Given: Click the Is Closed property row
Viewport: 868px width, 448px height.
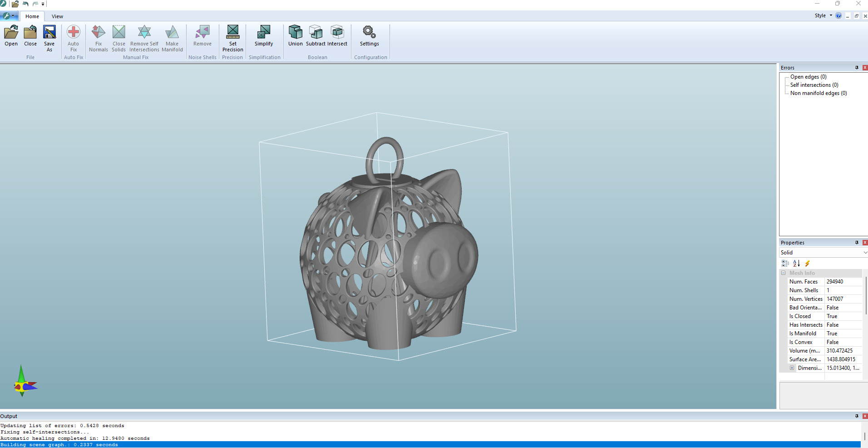Looking at the screenshot, I should tap(824, 316).
